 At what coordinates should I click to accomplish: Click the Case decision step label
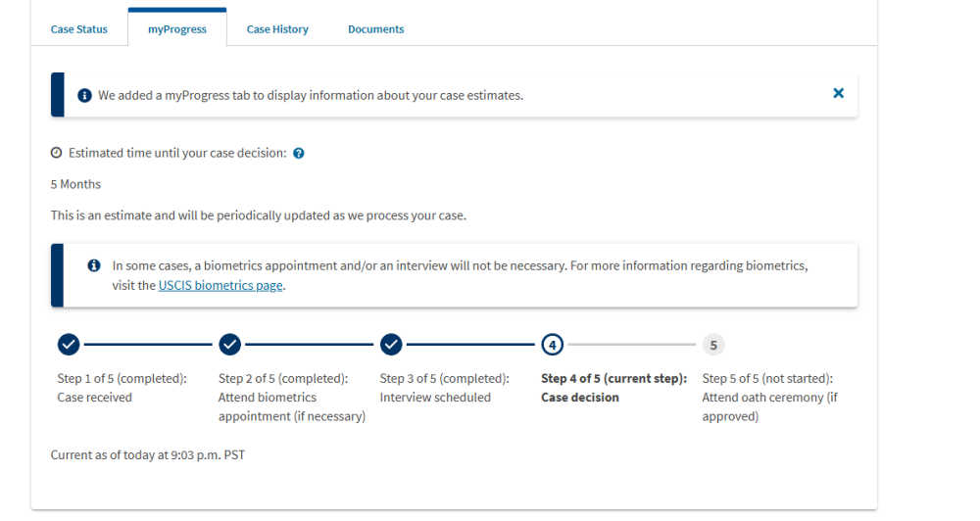click(580, 398)
